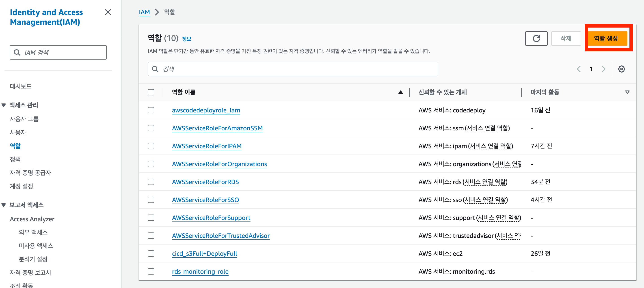Image resolution: width=644 pixels, height=288 pixels.
Task: Open 사용자 그룹 in sidebar
Action: [24, 119]
